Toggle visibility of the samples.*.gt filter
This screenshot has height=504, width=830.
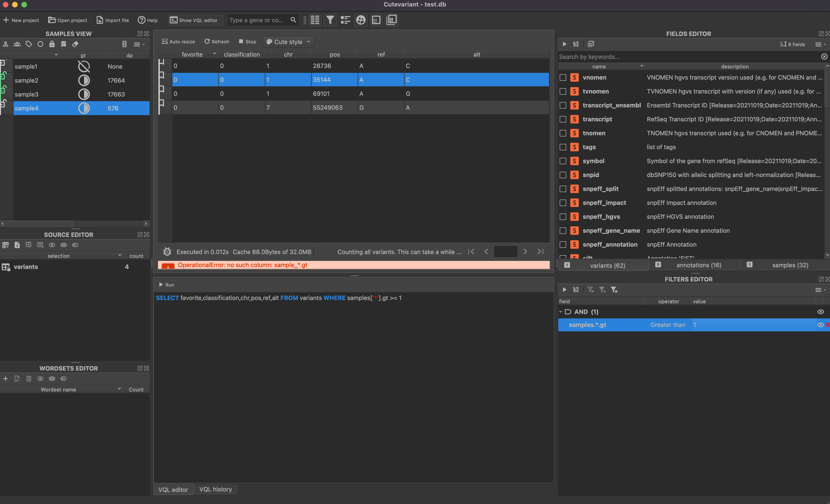[820, 325]
